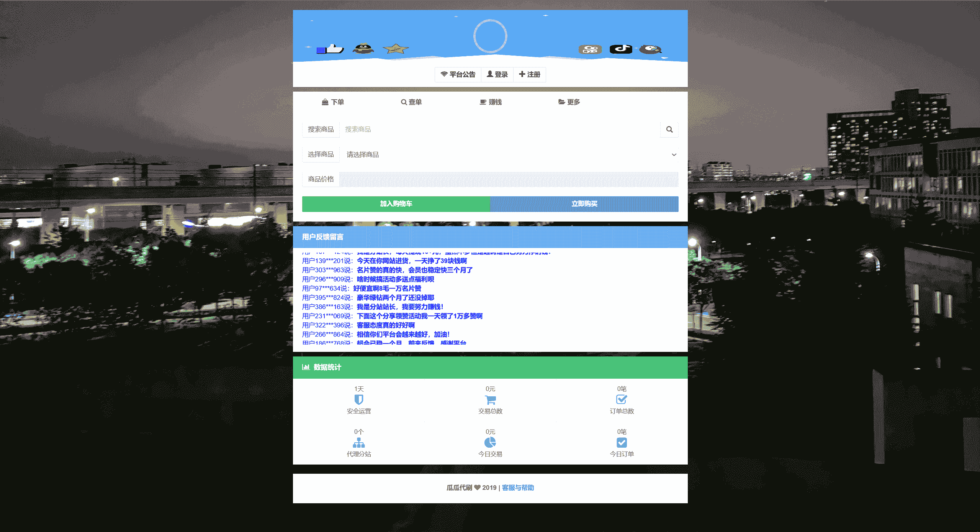Open the 更多 tab
Screen dimensions: 980x532
click(569, 102)
